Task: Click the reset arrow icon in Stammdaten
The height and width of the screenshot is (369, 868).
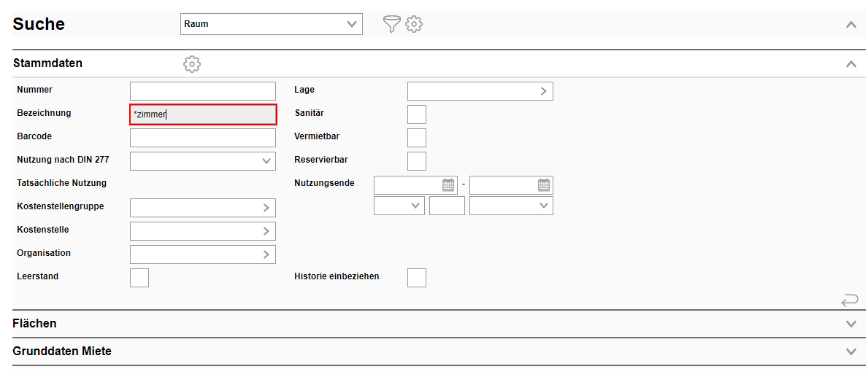Action: tap(850, 300)
